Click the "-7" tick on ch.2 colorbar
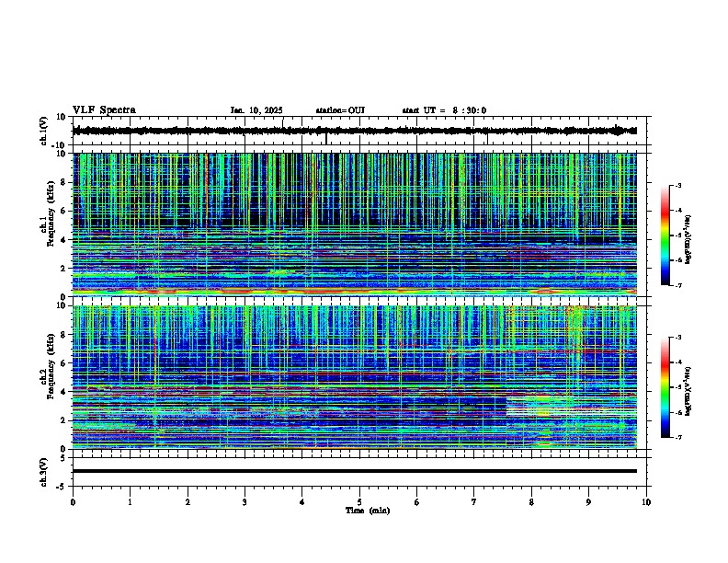 [x=677, y=437]
